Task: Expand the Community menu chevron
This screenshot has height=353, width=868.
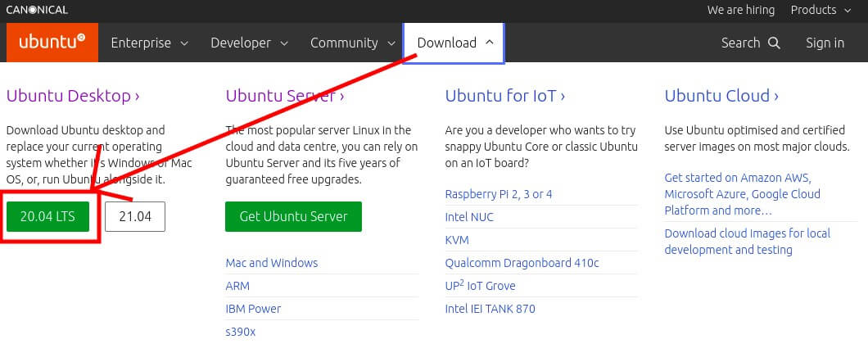Action: pos(391,43)
